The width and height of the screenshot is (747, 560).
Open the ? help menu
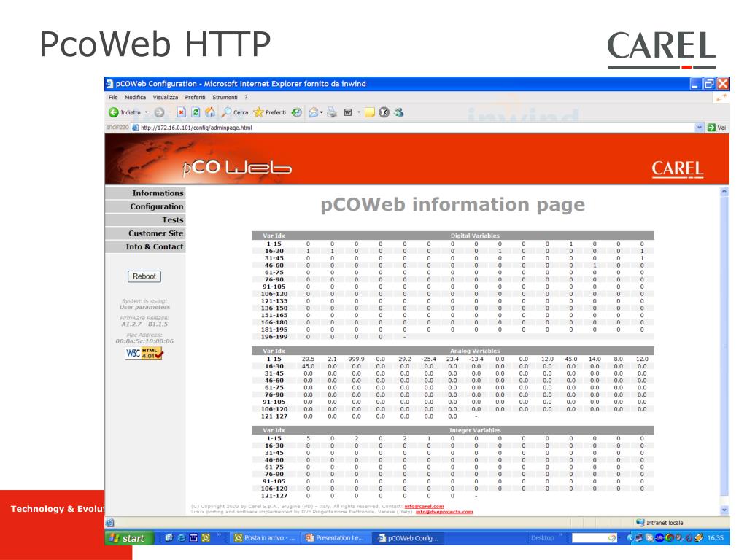[246, 97]
